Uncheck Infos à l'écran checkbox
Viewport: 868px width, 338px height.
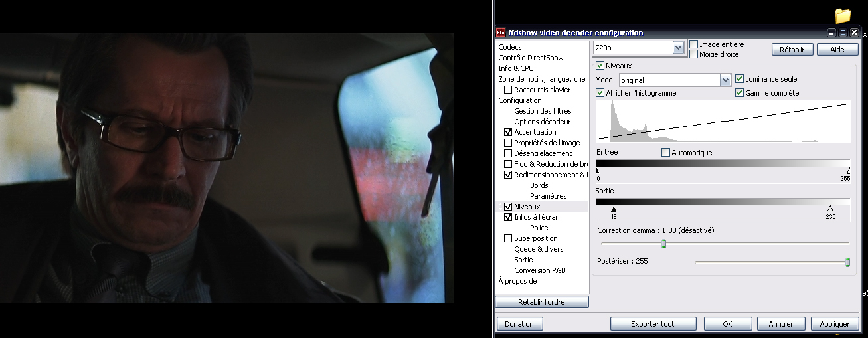pos(508,217)
